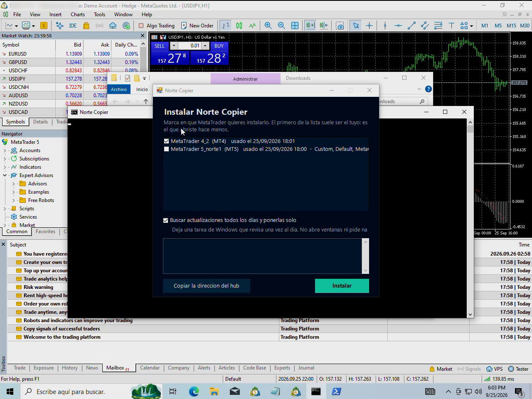532x399 pixels.
Task: Click the lot volume field showing 0.01
Action: coord(190,46)
